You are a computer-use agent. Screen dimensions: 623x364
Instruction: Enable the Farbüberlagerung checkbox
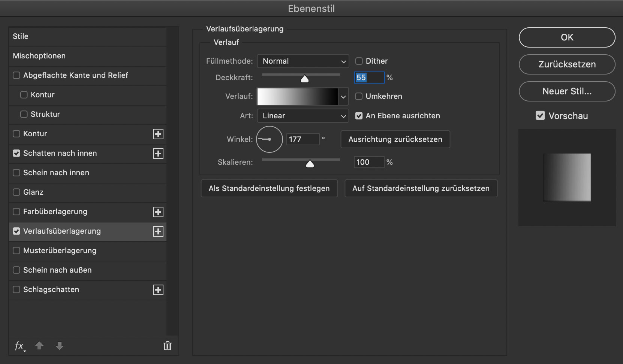[x=16, y=212]
